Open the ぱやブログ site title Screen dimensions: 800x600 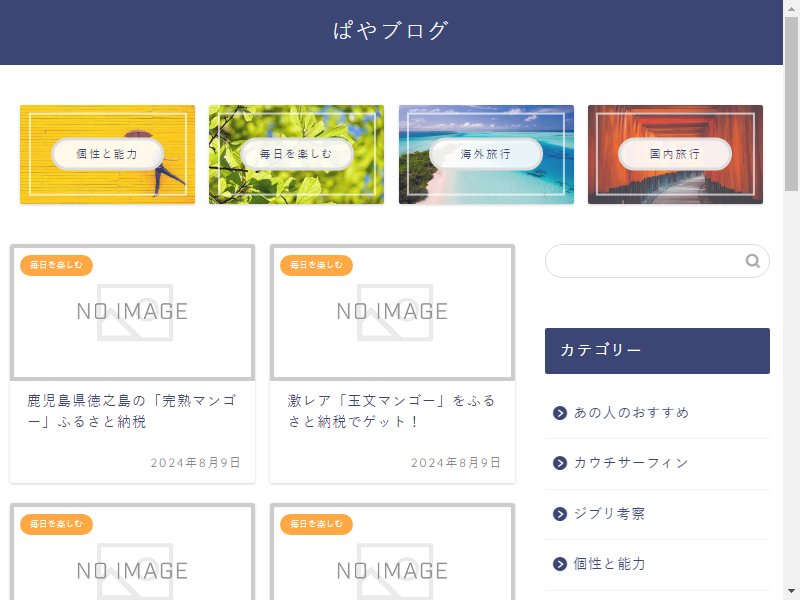[391, 31]
